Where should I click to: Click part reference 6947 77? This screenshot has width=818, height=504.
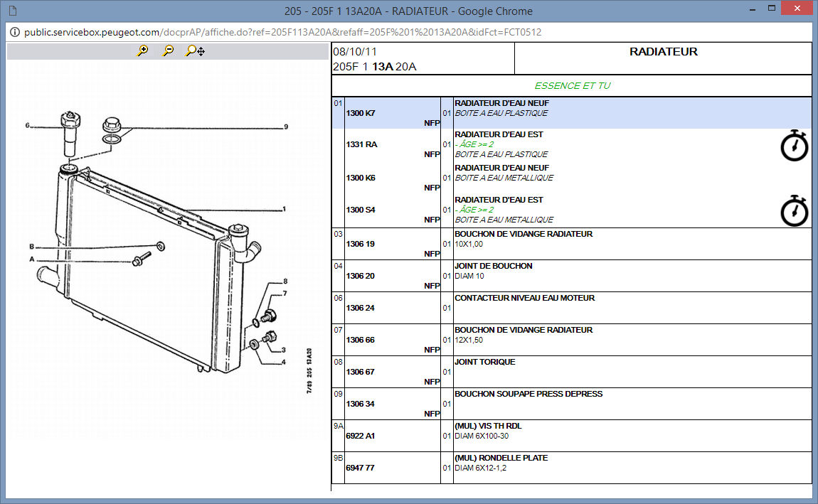point(360,468)
